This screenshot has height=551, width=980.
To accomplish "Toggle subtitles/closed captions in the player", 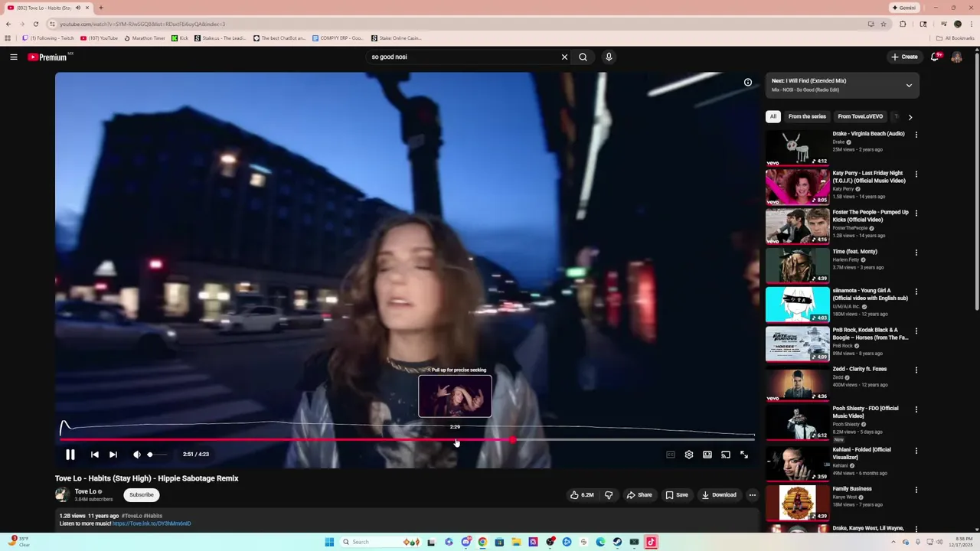I will click(671, 455).
